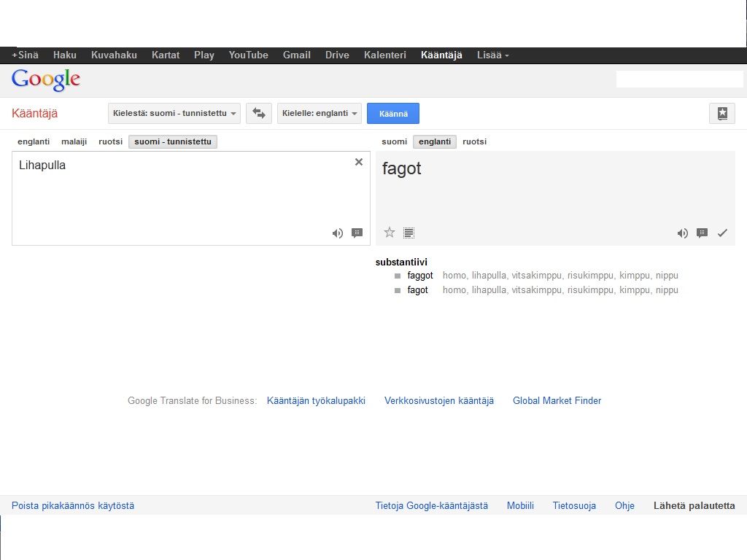Listen to the source text pronunciation
The width and height of the screenshot is (747, 560).
pyautogui.click(x=337, y=233)
